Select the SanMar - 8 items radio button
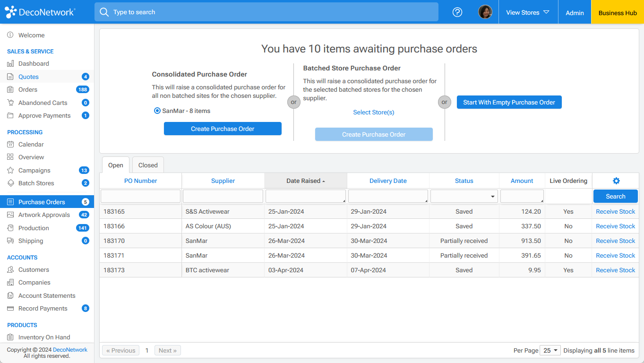644x363 pixels. coord(157,111)
